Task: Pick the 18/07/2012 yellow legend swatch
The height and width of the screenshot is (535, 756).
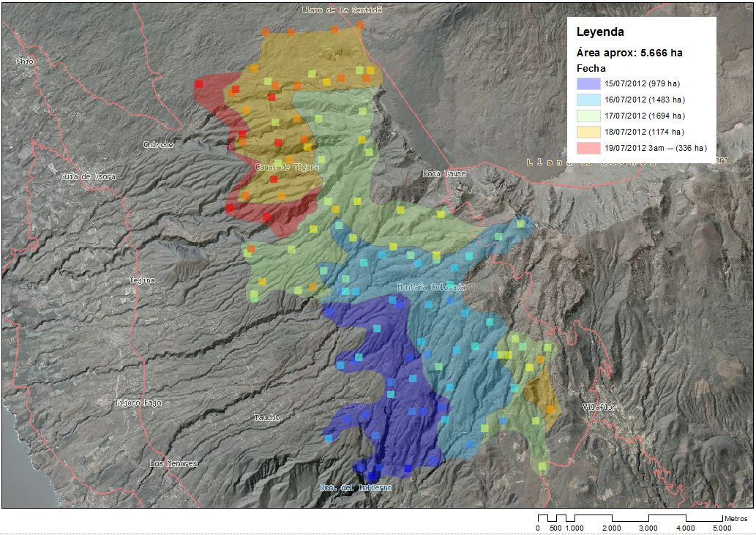Action: click(588, 132)
